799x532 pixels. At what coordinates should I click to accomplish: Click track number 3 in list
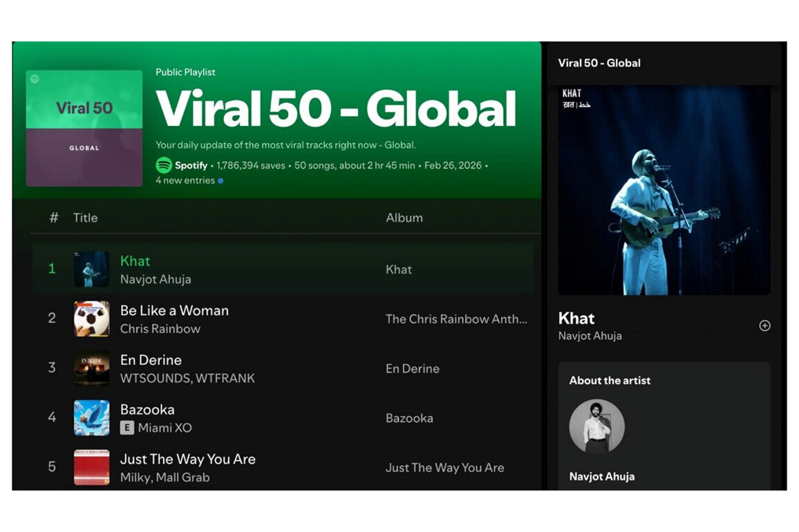click(x=52, y=368)
